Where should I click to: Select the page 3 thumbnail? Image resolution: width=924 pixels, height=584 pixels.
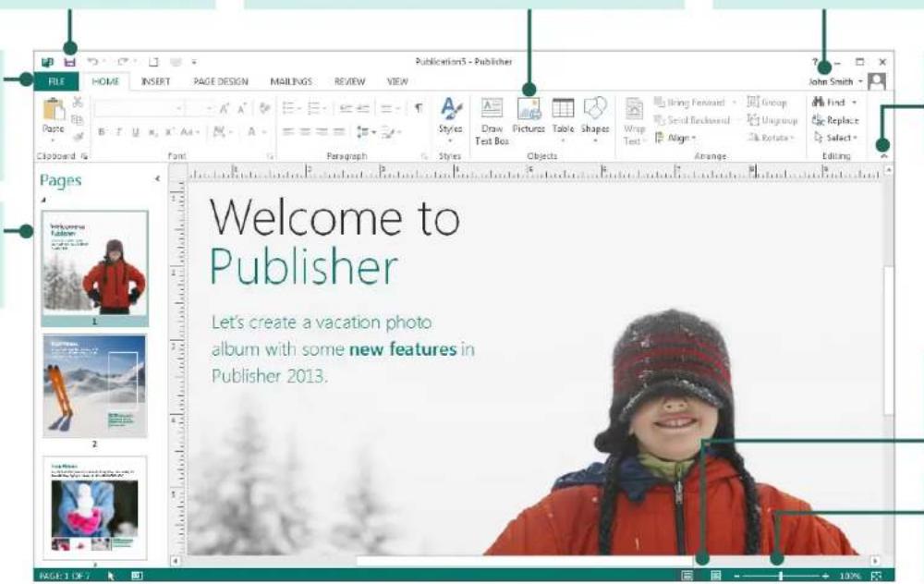tap(94, 508)
